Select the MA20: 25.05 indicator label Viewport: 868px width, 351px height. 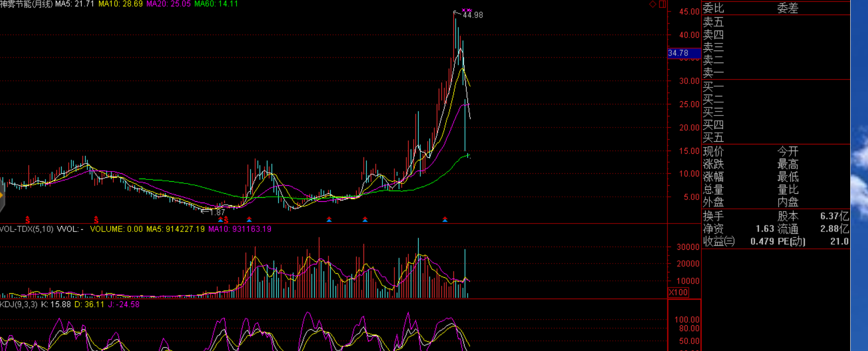168,4
